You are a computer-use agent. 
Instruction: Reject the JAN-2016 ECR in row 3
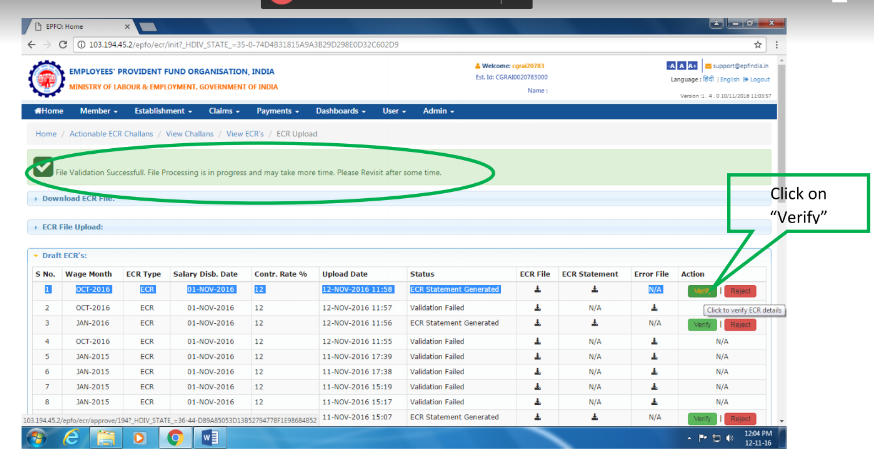[740, 324]
